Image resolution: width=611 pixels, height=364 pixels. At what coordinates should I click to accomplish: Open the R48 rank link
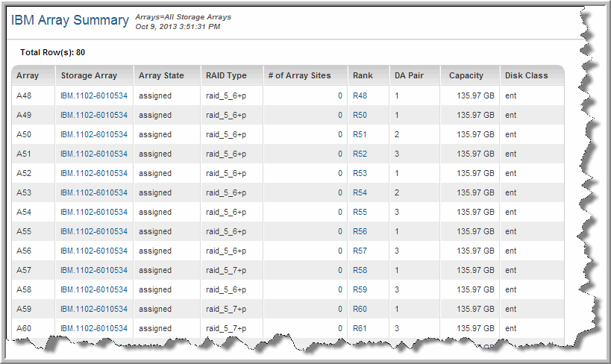point(360,95)
